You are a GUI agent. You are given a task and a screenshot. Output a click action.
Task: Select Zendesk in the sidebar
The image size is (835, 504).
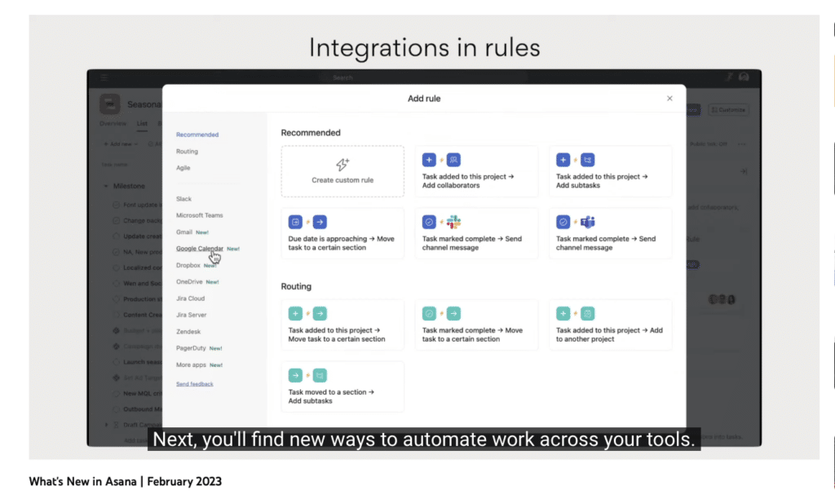(188, 331)
